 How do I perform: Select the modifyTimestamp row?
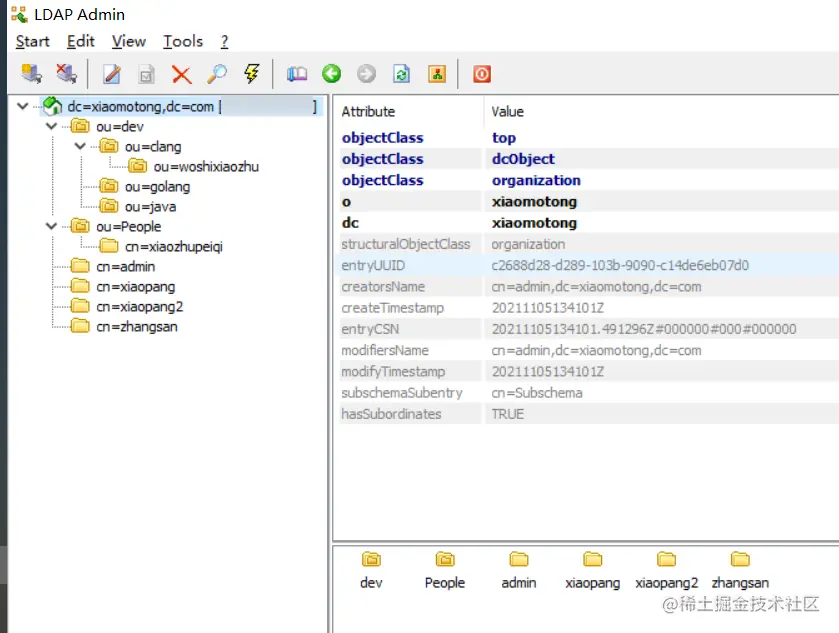click(589, 371)
